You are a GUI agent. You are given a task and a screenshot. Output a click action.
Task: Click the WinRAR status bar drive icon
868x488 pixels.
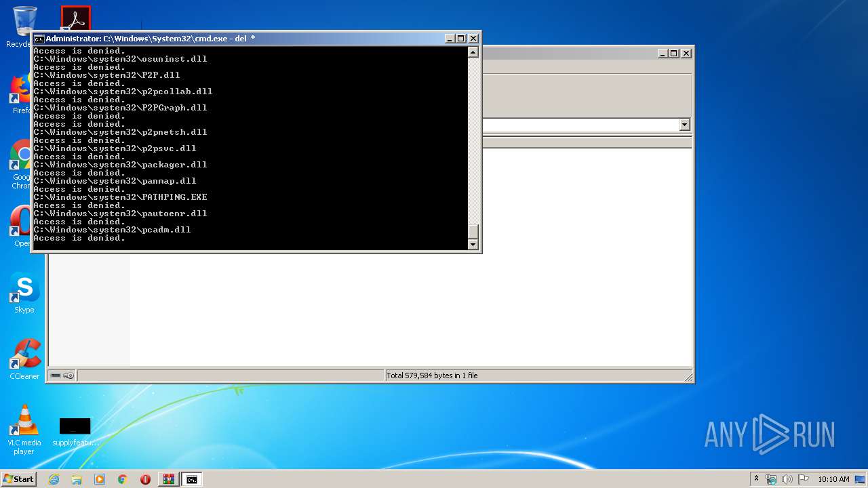56,375
